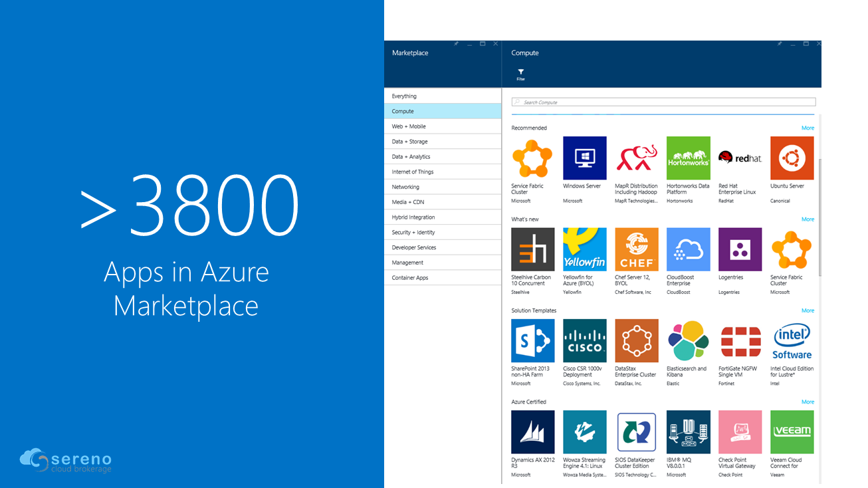The height and width of the screenshot is (488, 868).
Task: Click More link for Azure Certified
Action: pyautogui.click(x=807, y=402)
